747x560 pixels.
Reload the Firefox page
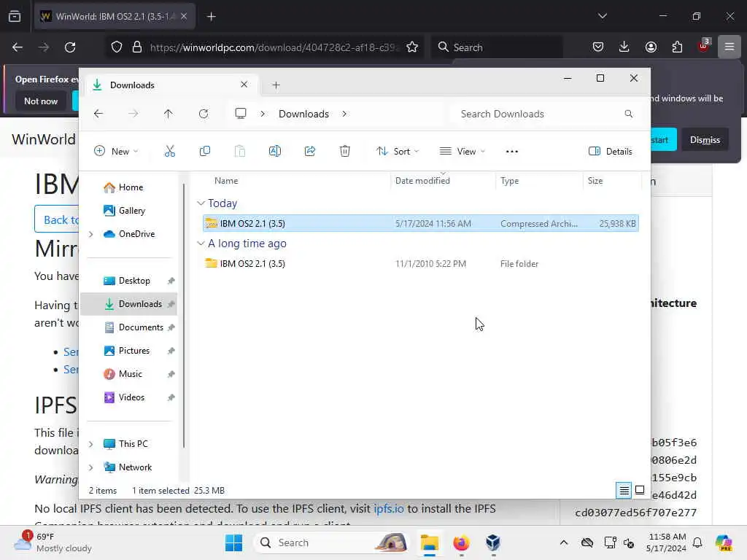pos(70,47)
